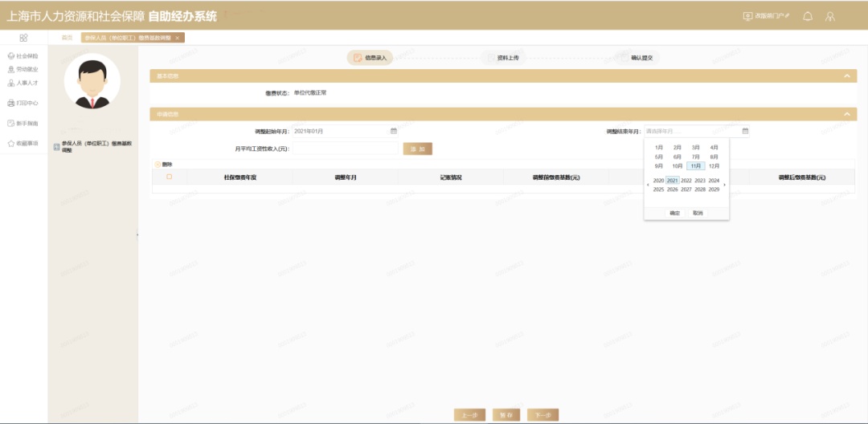Select 3月 in the month picker
868x424 pixels.
coord(696,148)
